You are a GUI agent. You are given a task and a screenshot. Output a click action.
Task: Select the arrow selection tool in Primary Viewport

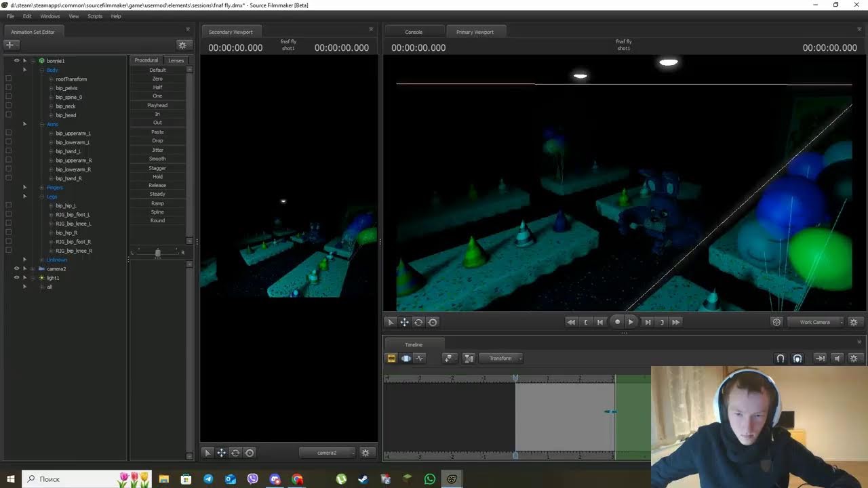click(391, 322)
